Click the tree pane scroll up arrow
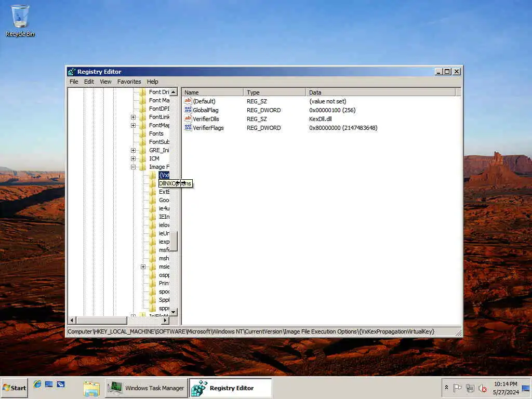 pos(174,92)
